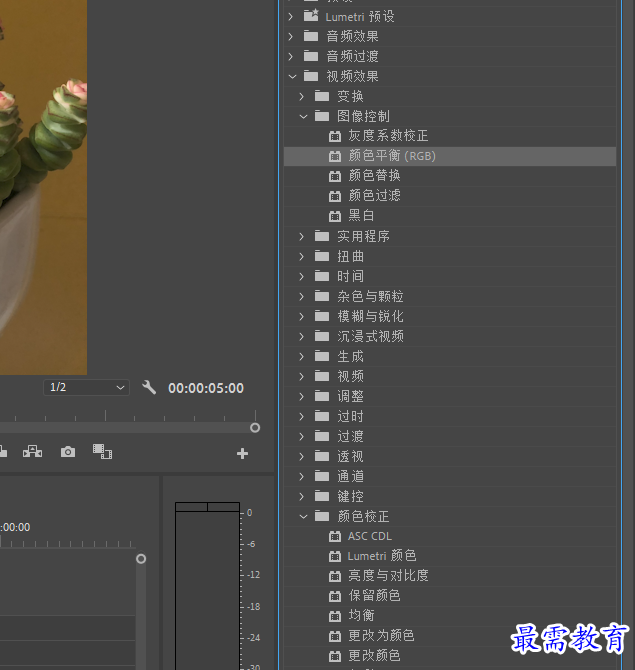The width and height of the screenshot is (635, 670).
Task: Expand the 扭曲 folder chevron
Action: 302,256
